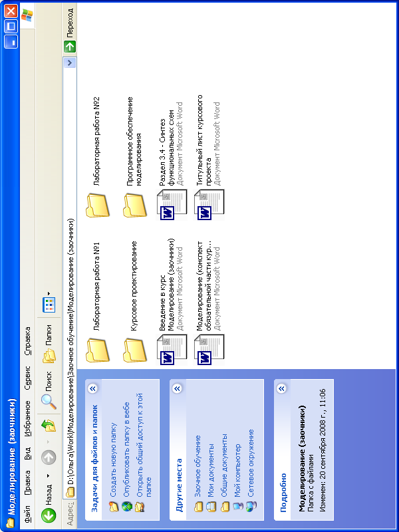The image size is (399, 532).
Task: Click the title bar folder icon
Action: [x=10, y=521]
